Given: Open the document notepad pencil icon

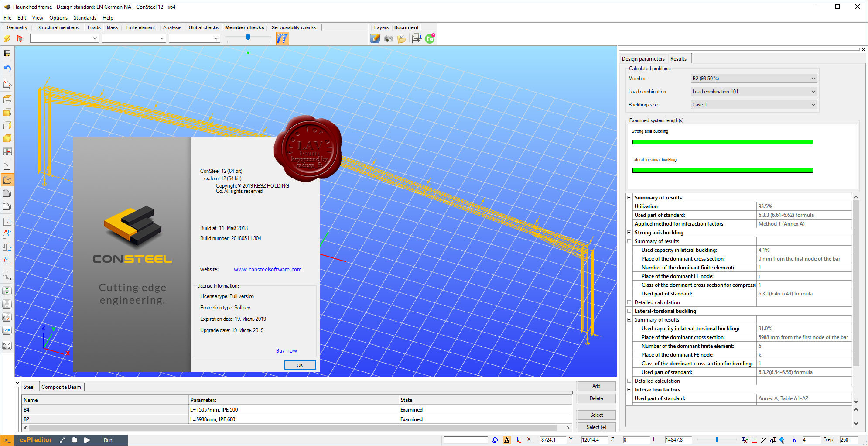Looking at the screenshot, I should [375, 38].
